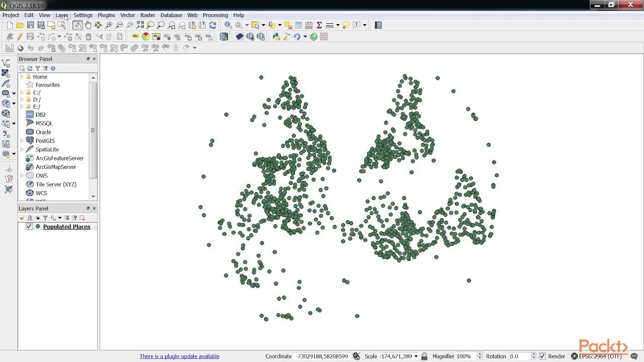Expand the Home folder in Browser
The height and width of the screenshot is (362, 644).
click(x=22, y=77)
